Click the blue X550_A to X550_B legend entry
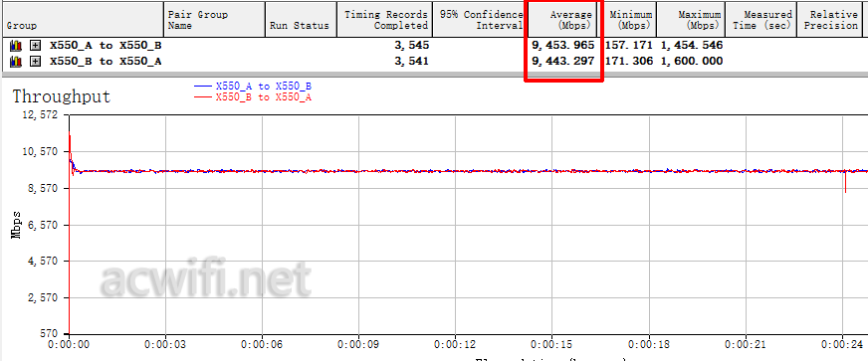Viewport: 868px width, 361px height. coord(253,87)
